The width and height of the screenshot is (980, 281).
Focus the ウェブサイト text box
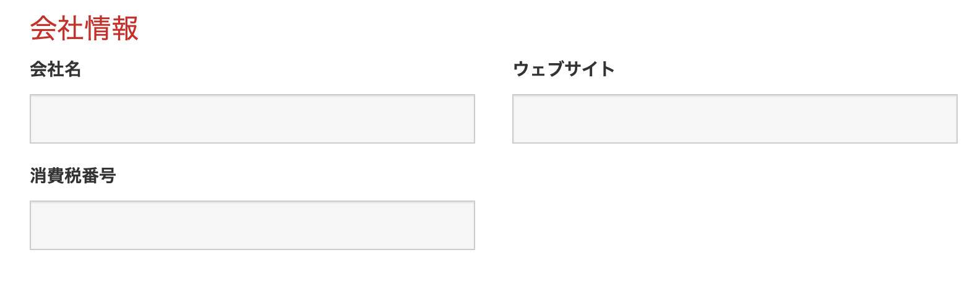point(734,119)
